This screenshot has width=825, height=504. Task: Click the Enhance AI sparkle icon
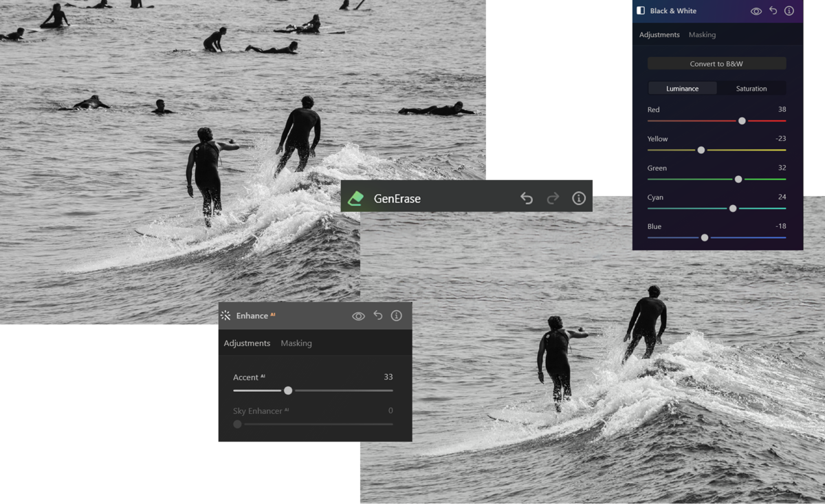[225, 316]
